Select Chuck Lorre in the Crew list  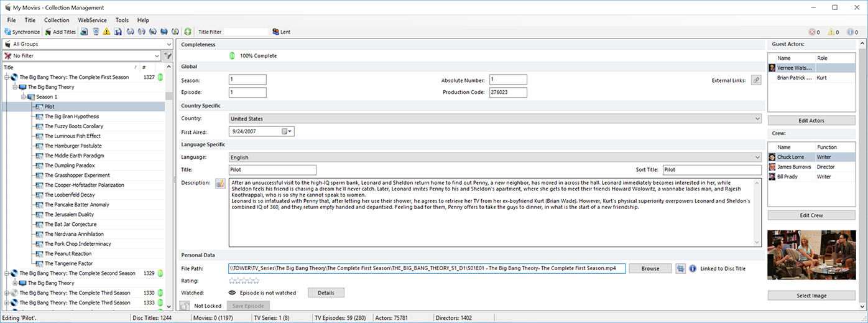tap(810, 157)
